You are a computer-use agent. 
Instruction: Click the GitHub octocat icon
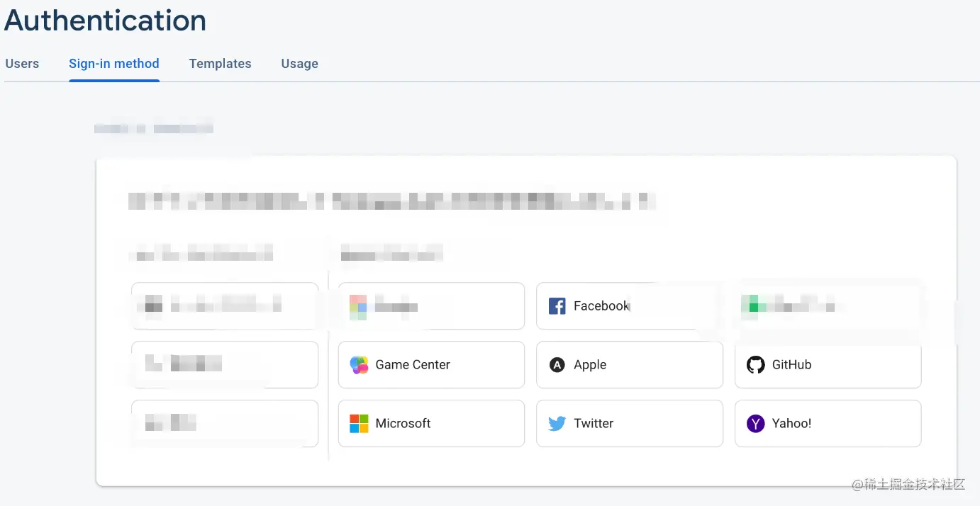[x=756, y=365]
